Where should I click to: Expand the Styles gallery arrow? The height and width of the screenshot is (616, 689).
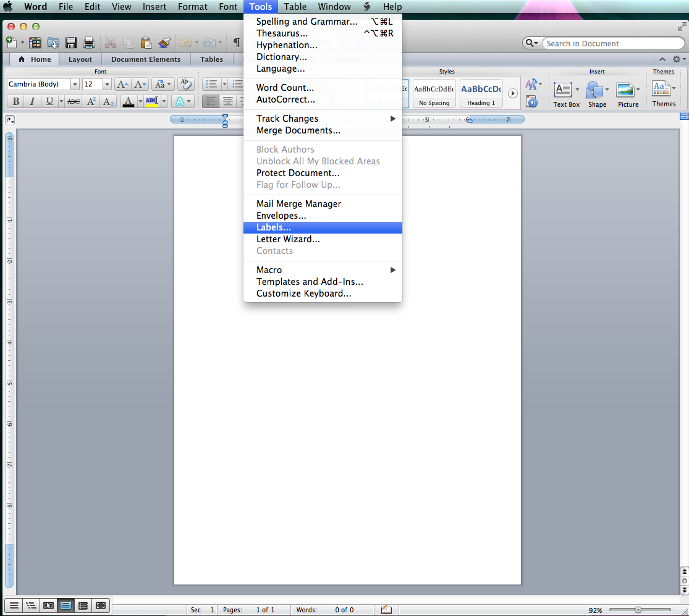point(512,93)
